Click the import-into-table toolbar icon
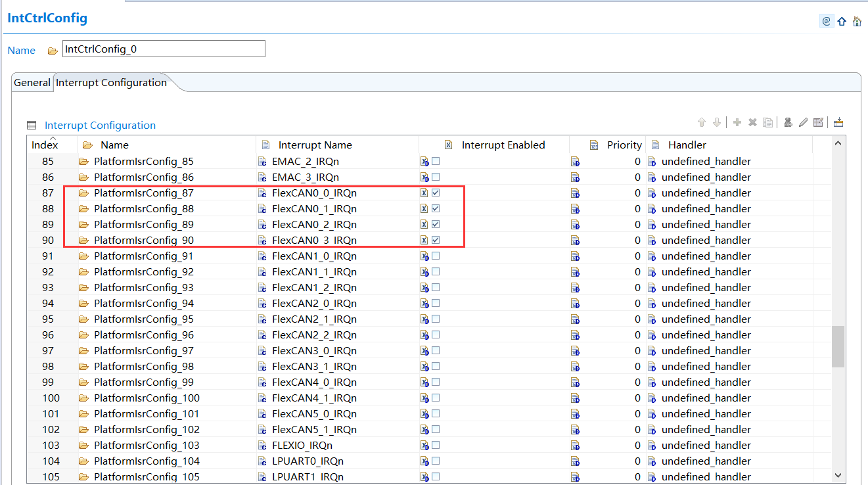This screenshot has height=485, width=868. 838,122
